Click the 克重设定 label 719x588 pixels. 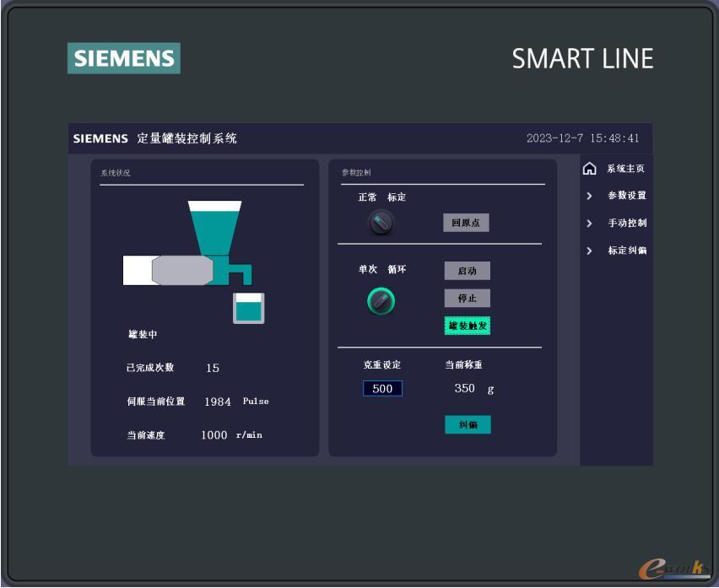382,364
